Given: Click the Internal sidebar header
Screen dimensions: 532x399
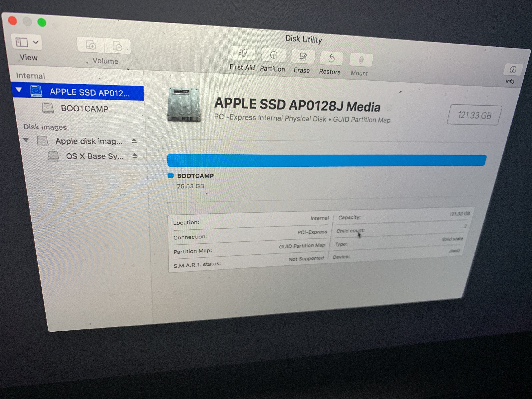Looking at the screenshot, I should tap(30, 75).
